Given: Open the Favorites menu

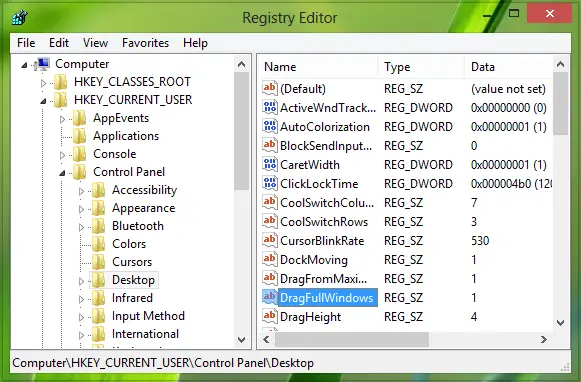Looking at the screenshot, I should click(145, 43).
